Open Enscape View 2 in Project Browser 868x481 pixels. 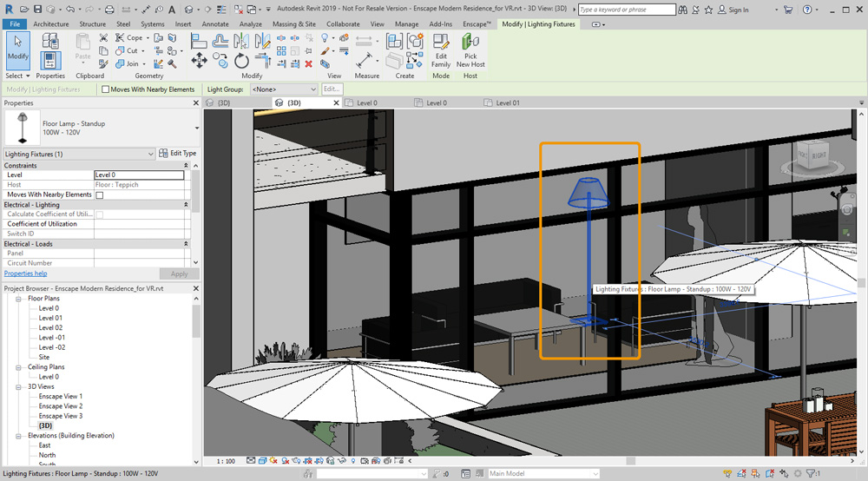point(61,406)
